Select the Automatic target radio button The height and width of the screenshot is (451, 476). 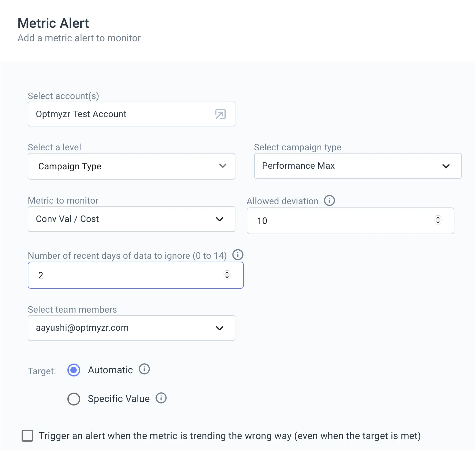tap(74, 370)
